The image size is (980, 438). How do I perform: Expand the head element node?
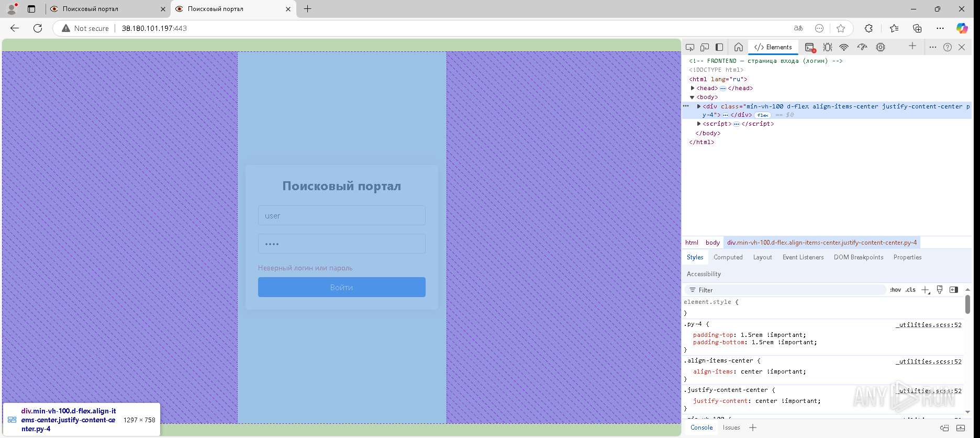pyautogui.click(x=693, y=88)
